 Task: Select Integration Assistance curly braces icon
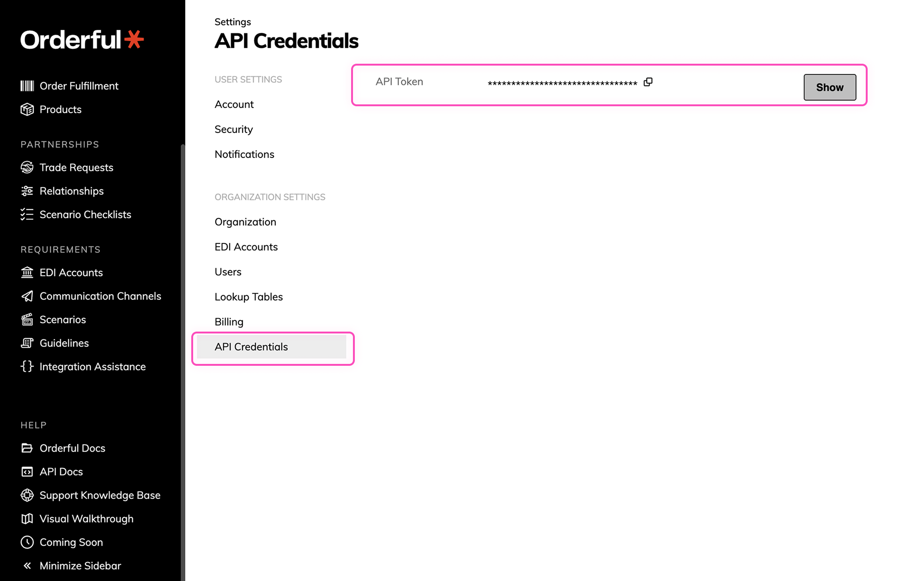[x=28, y=366]
